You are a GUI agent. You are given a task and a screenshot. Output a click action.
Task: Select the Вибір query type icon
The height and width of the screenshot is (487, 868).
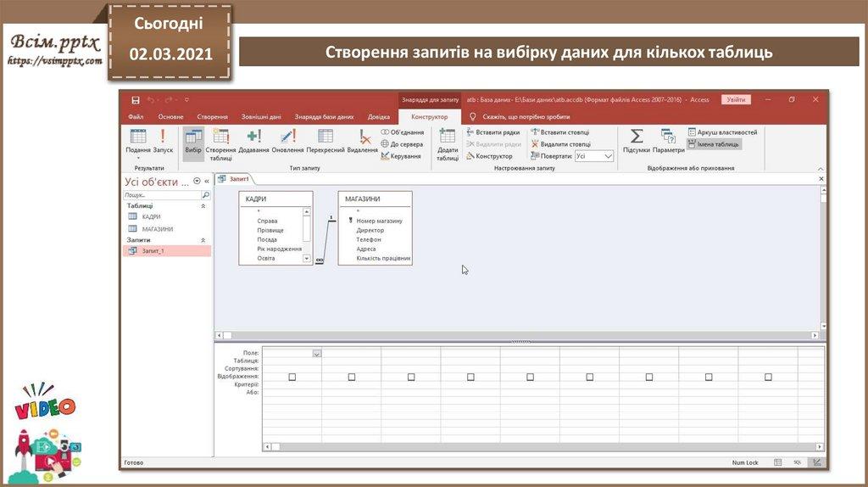[193, 138]
